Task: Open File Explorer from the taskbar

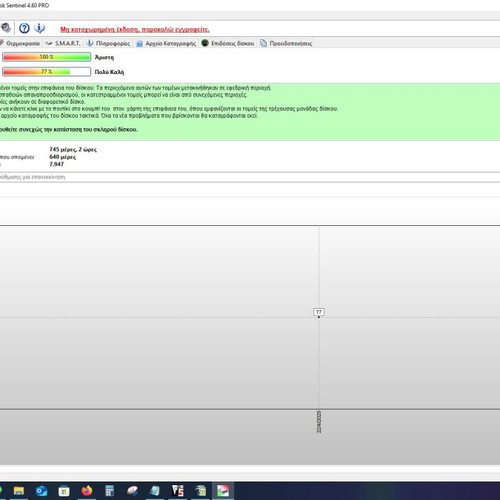Action: coord(19,491)
